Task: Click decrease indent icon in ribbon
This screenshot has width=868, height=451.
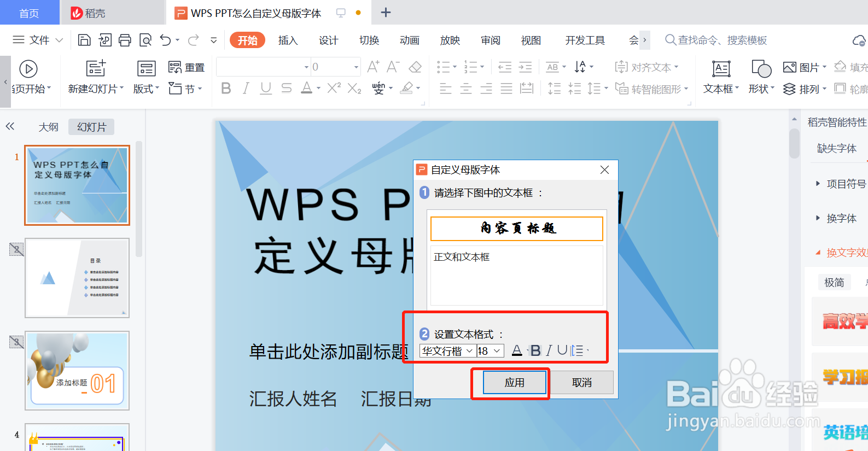Action: click(x=505, y=67)
